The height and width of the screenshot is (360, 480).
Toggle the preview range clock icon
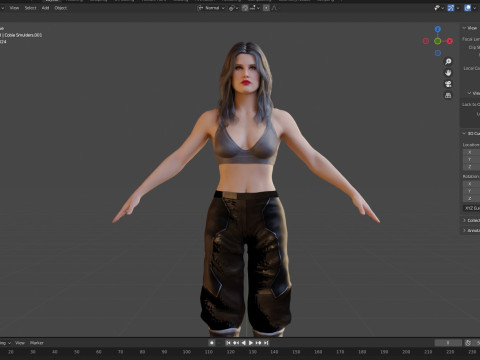click(468, 343)
